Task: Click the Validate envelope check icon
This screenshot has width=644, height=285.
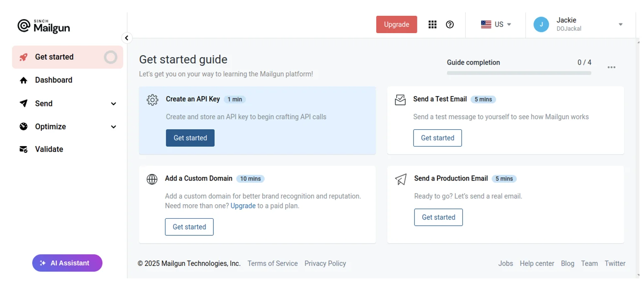Action: 24,149
